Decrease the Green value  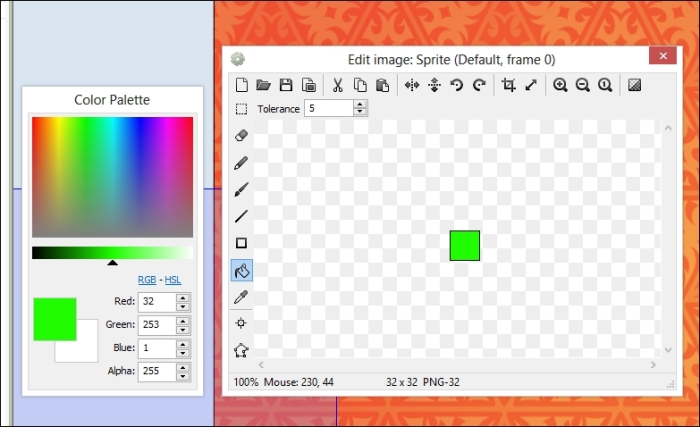(x=183, y=330)
